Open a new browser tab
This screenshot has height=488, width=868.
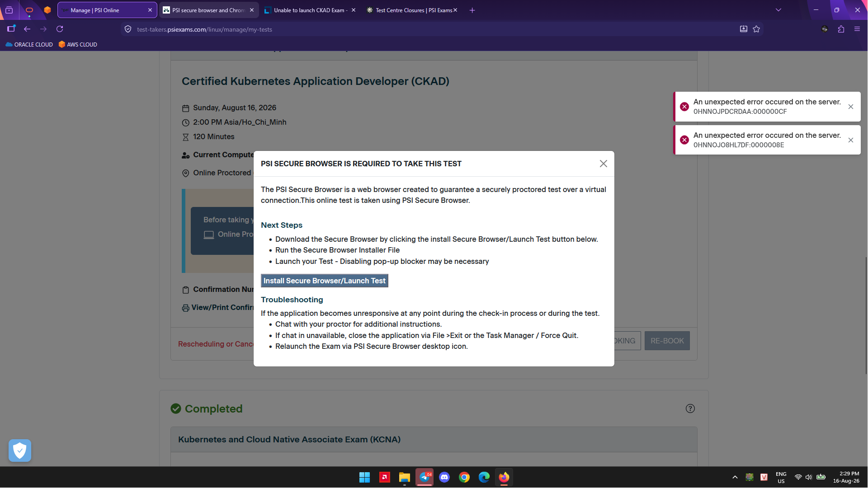point(472,10)
